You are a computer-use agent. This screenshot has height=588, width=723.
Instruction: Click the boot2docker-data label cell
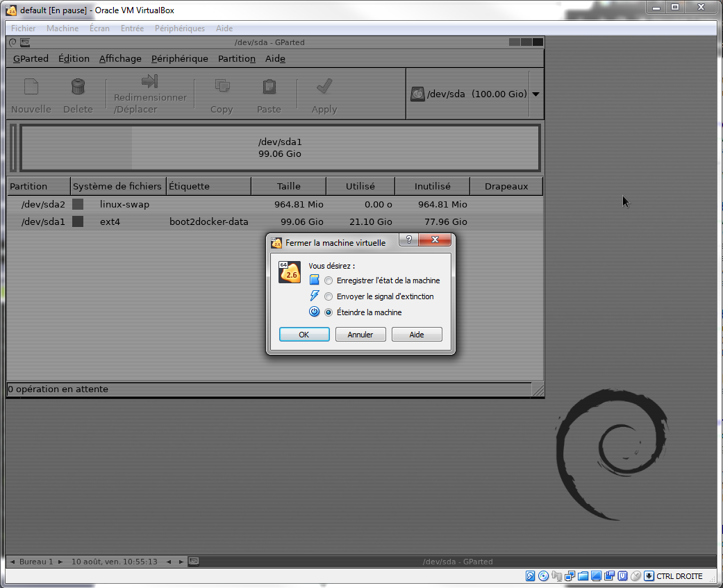[209, 221]
